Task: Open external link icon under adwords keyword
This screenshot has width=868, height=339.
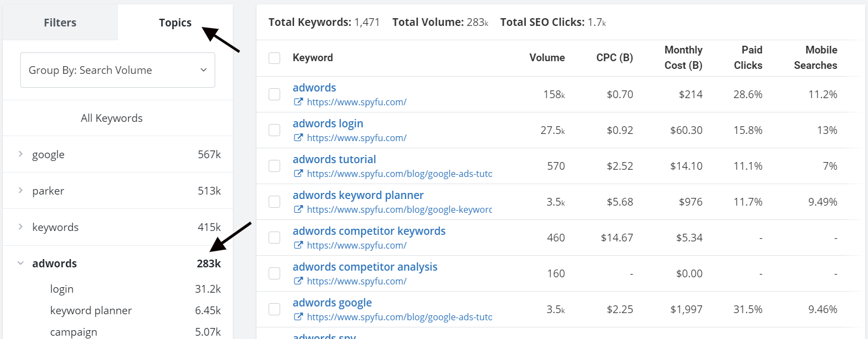Action: (x=298, y=102)
